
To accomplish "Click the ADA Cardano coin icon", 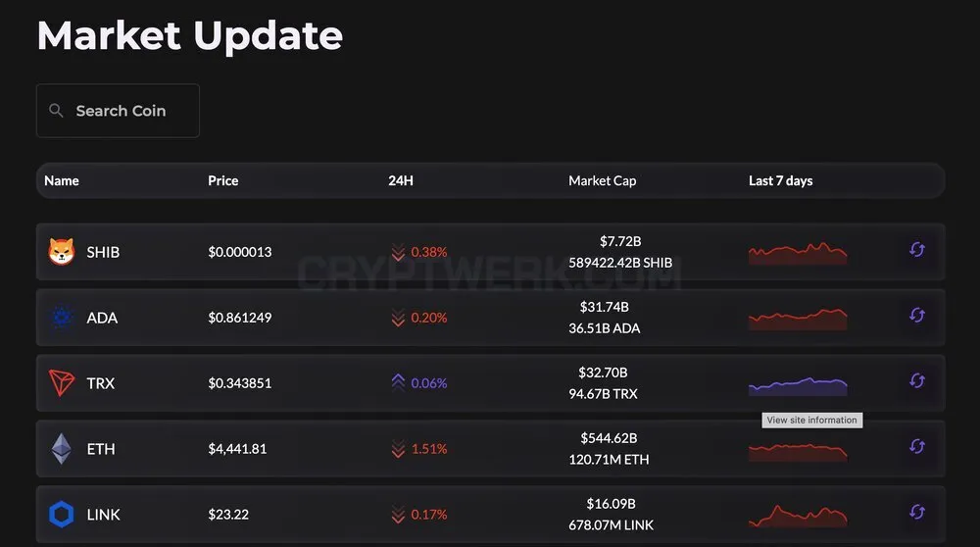I will [x=62, y=318].
